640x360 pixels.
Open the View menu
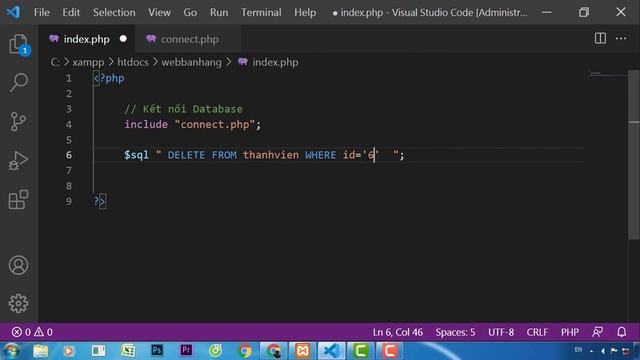(x=159, y=12)
